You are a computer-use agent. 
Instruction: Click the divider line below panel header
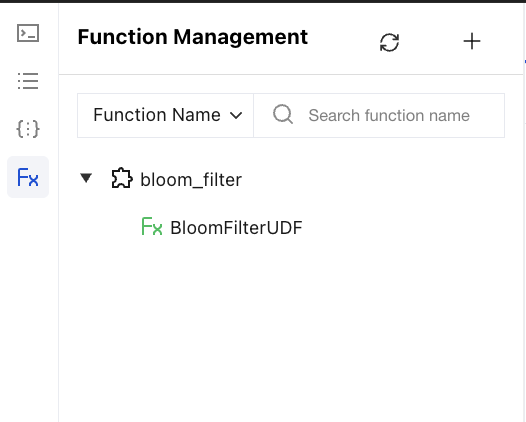[291, 74]
